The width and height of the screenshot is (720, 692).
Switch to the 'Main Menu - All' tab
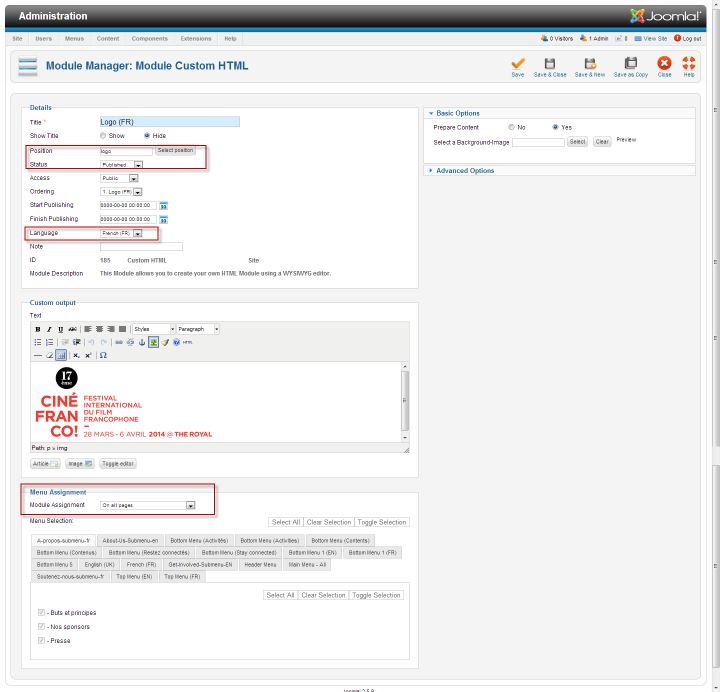(x=307, y=564)
